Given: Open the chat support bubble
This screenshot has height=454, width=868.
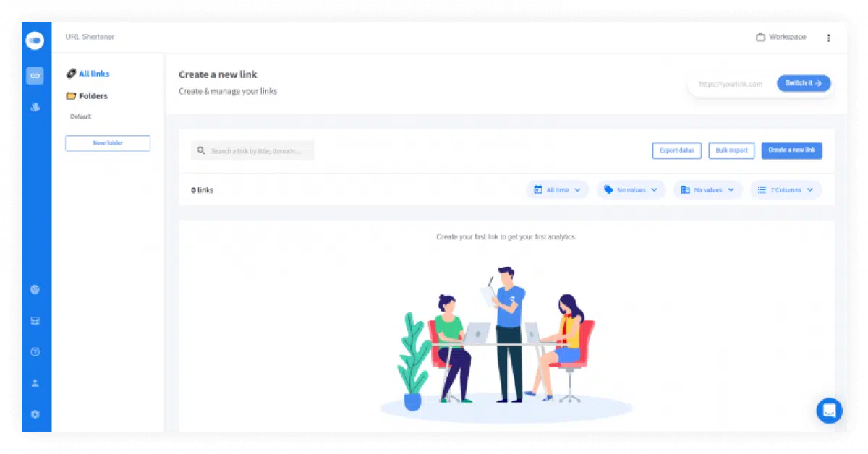Looking at the screenshot, I should (829, 411).
